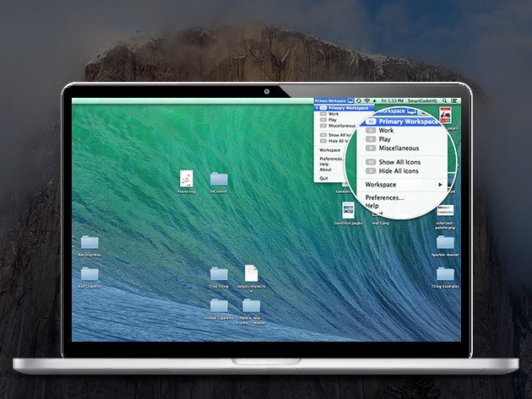Choose Hide All Icons in magnified menu
The image size is (532, 399).
pyautogui.click(x=398, y=171)
